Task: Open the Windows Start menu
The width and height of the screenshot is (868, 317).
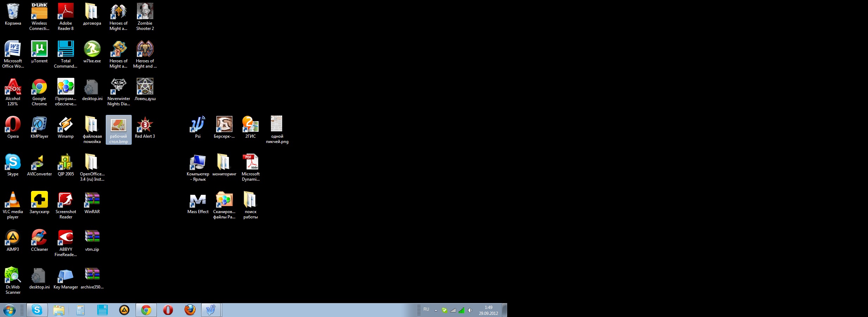Action: 10,310
